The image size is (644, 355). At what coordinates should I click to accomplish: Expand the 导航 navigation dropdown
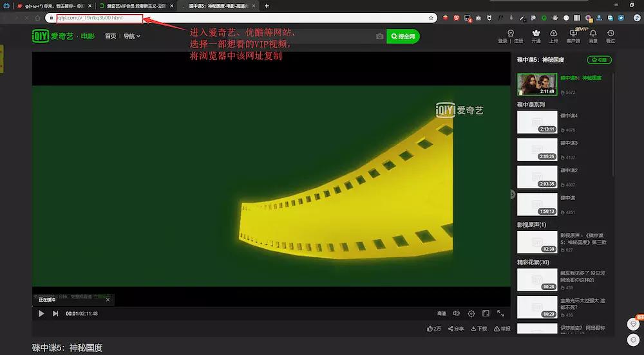tap(132, 36)
